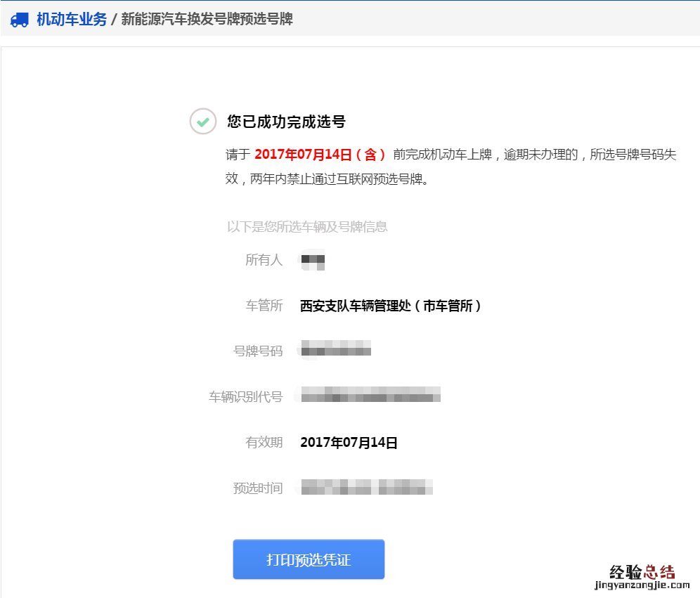Image resolution: width=700 pixels, height=598 pixels.
Task: Select the 车辆识别代号 VIN field value
Action: pyautogui.click(x=370, y=395)
